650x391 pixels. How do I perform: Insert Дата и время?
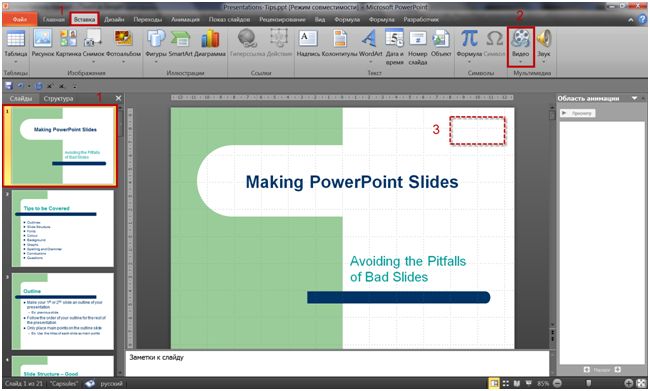tap(394, 47)
